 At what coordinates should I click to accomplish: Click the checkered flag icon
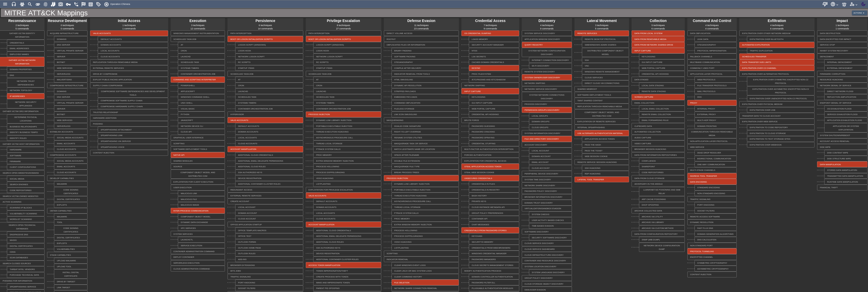[84, 4]
